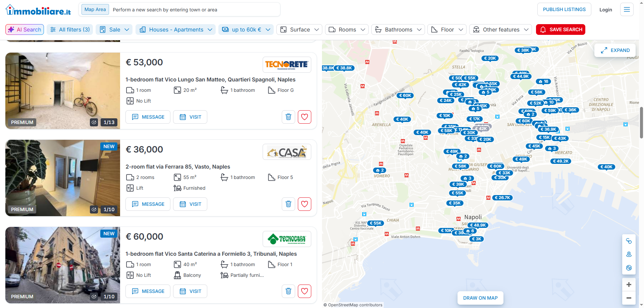Open photo of the €36,000 flat with plant
The height and width of the screenshot is (308, 644).
(63, 178)
